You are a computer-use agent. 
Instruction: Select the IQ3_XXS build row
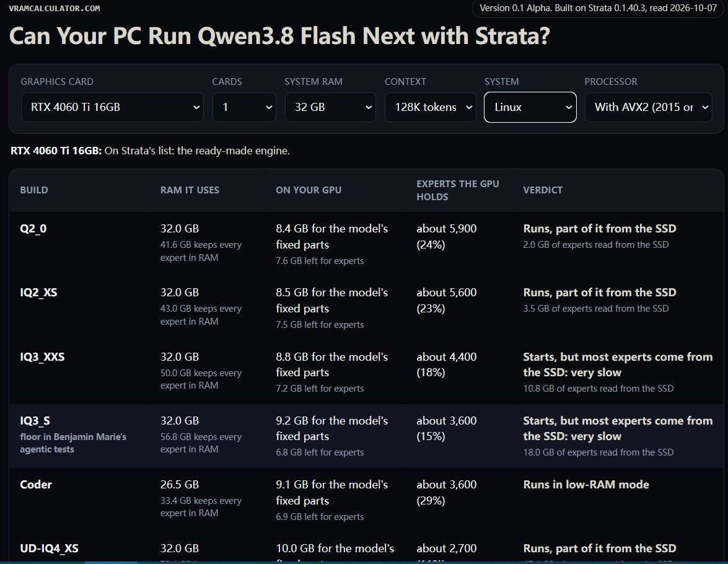[x=366, y=372]
